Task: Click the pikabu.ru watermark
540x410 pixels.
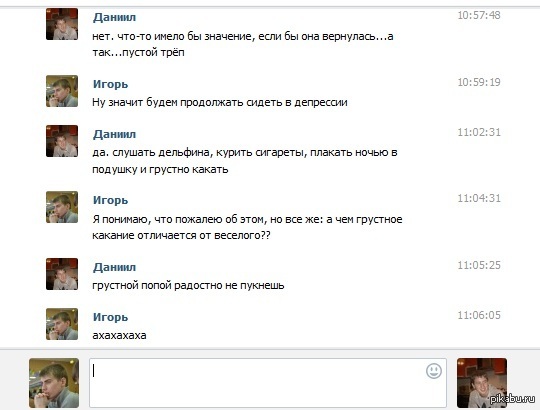Action: (x=512, y=399)
